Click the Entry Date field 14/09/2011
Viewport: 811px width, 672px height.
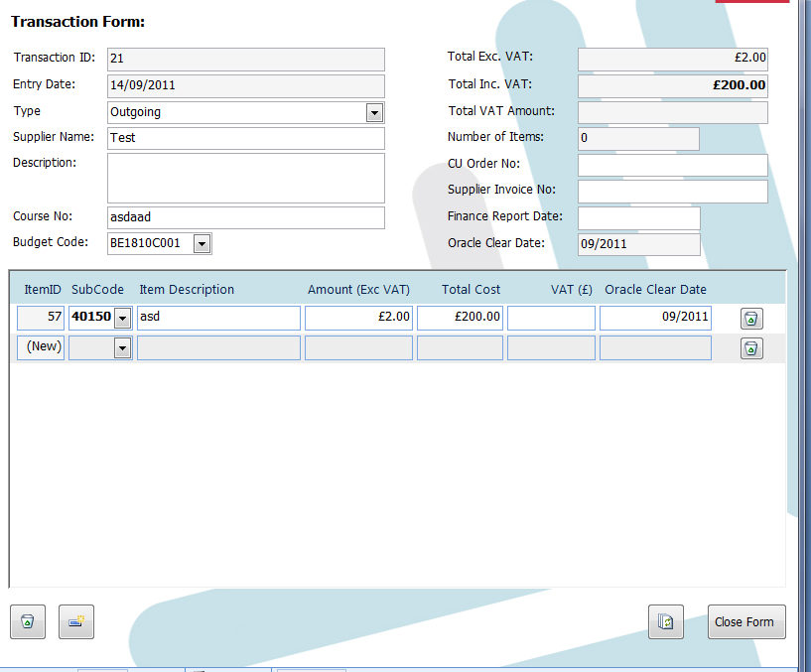[x=246, y=86]
